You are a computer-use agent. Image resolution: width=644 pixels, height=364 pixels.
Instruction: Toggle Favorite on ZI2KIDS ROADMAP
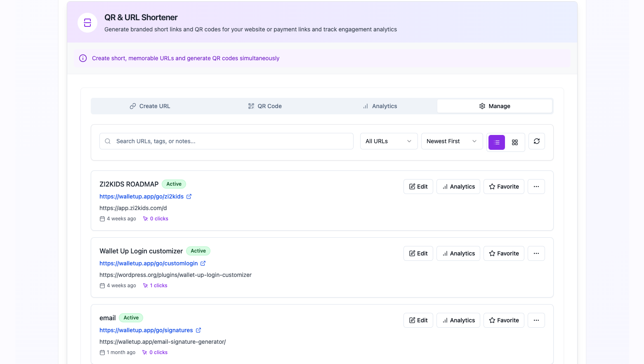coord(504,186)
